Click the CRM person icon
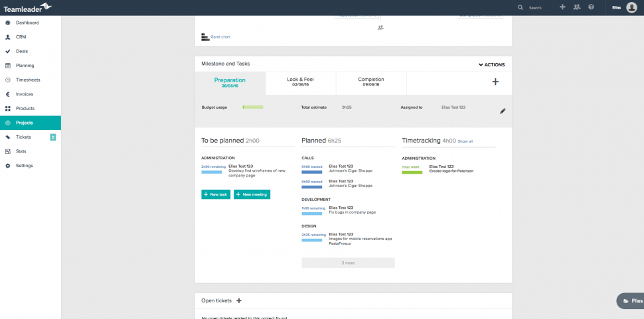This screenshot has width=644, height=319. (7, 37)
